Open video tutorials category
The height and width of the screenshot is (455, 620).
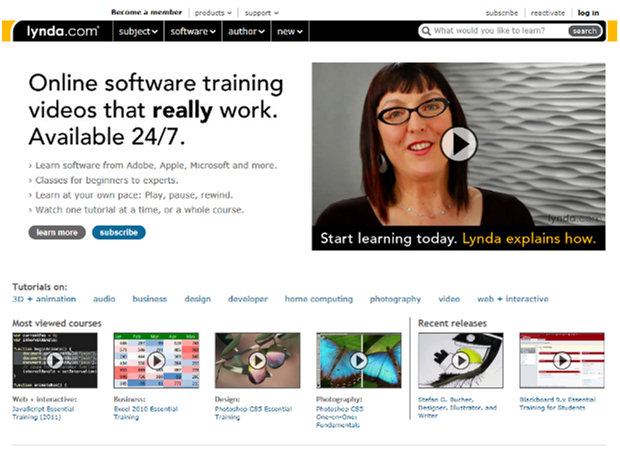click(x=449, y=299)
